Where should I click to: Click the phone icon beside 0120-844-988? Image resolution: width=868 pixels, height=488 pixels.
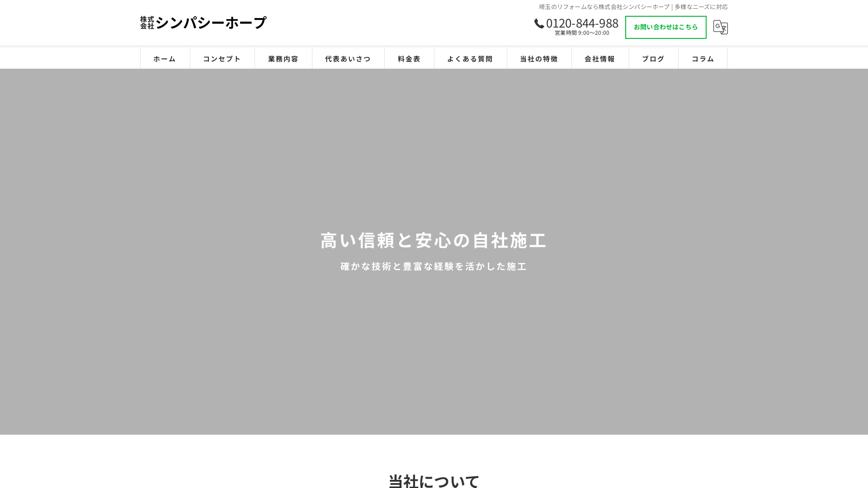click(539, 23)
